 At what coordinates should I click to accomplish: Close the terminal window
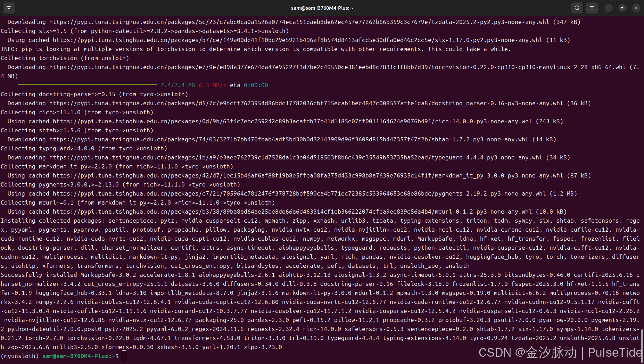click(x=636, y=8)
